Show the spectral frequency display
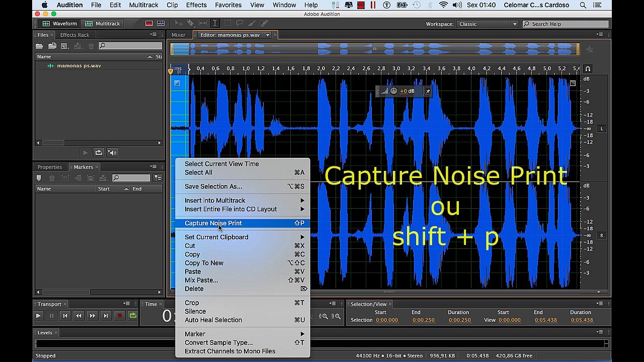Screen dimensions: 644x362 149,24
